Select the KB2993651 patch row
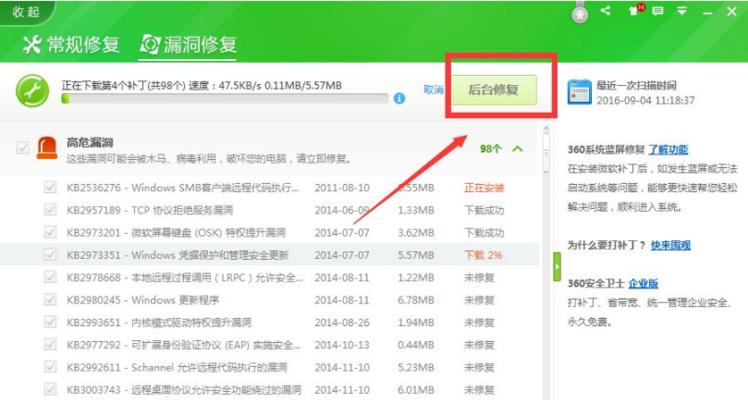The width and height of the screenshot is (748, 400). [270, 322]
